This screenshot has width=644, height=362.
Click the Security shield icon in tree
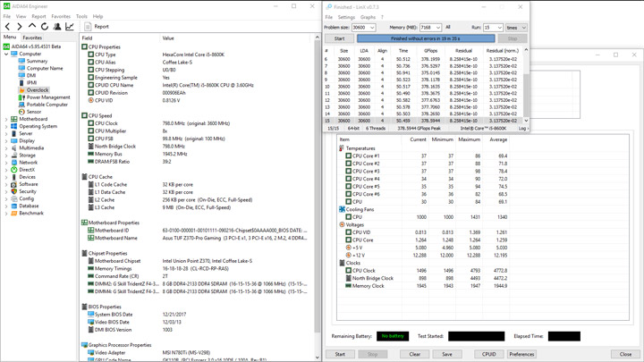[x=14, y=191]
